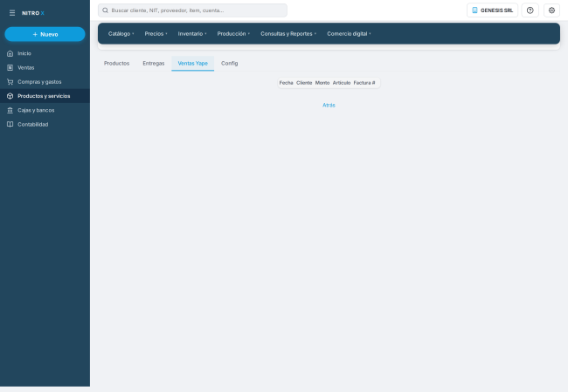Screen dimensions: 568x392
Task: Open the settings gear icon
Action: pyautogui.click(x=551, y=10)
